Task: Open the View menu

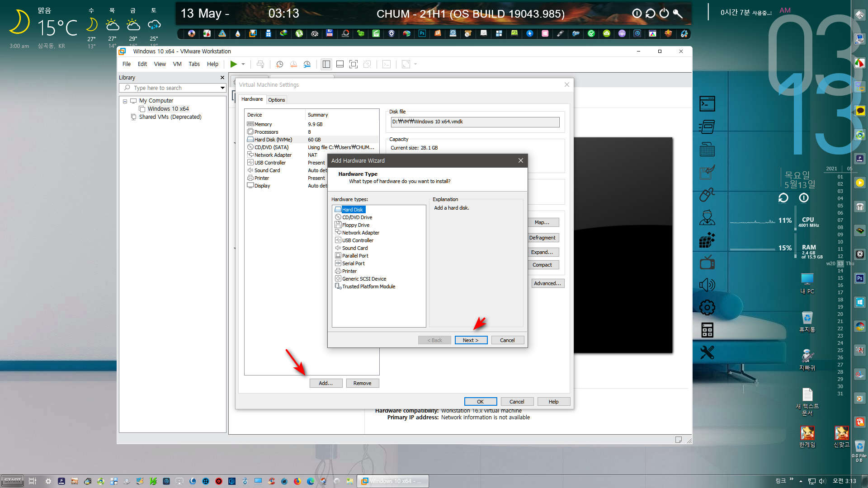Action: (x=160, y=64)
